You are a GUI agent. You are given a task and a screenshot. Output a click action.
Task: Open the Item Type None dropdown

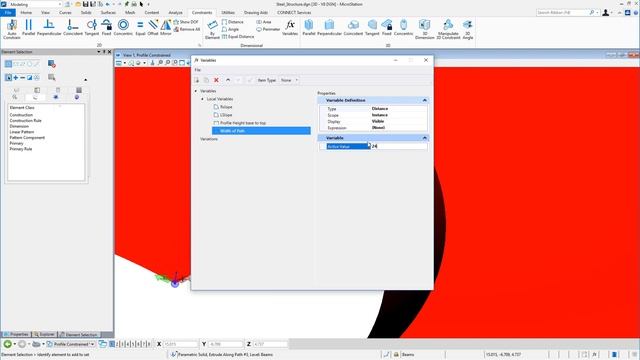289,80
